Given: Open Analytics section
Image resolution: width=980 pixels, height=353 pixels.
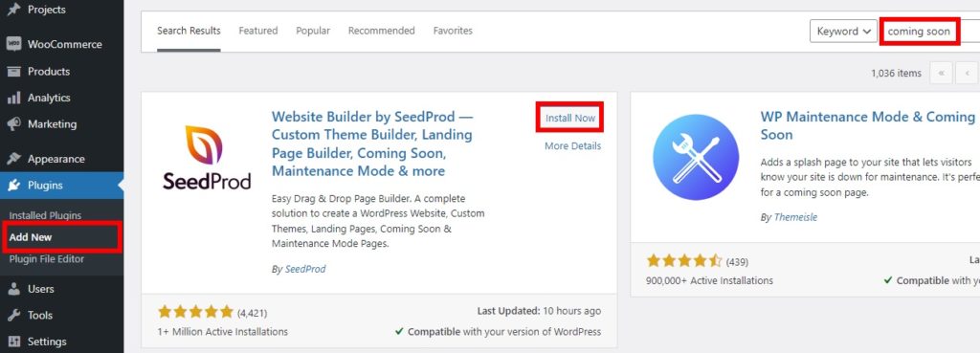Looking at the screenshot, I should point(49,99).
